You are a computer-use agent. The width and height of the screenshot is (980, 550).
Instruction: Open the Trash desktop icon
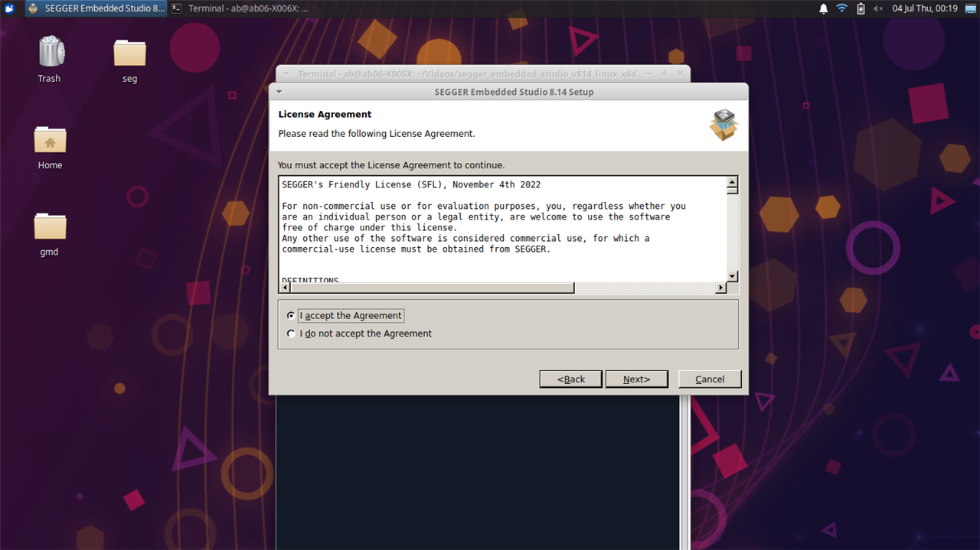50,52
